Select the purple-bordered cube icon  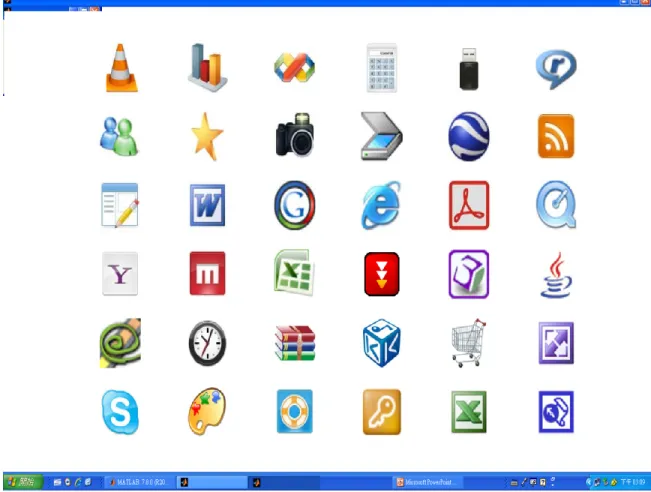(x=469, y=274)
